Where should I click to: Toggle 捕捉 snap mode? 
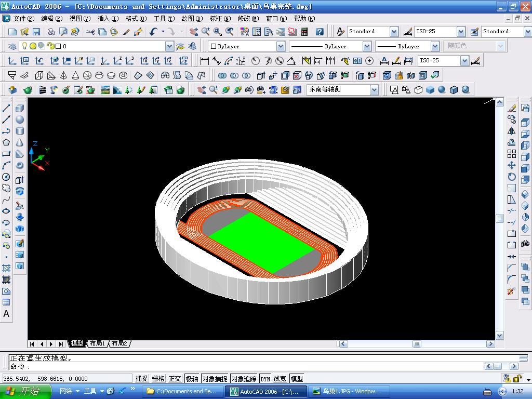point(141,379)
